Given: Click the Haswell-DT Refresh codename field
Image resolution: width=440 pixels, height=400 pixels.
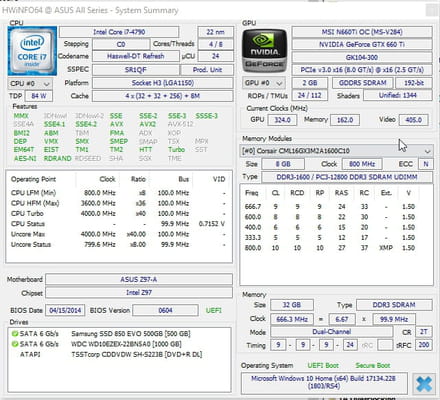Looking at the screenshot, I should click(x=136, y=56).
